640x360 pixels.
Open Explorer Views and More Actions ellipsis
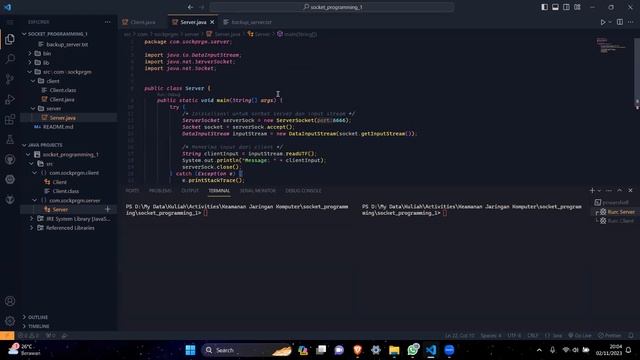107,22
